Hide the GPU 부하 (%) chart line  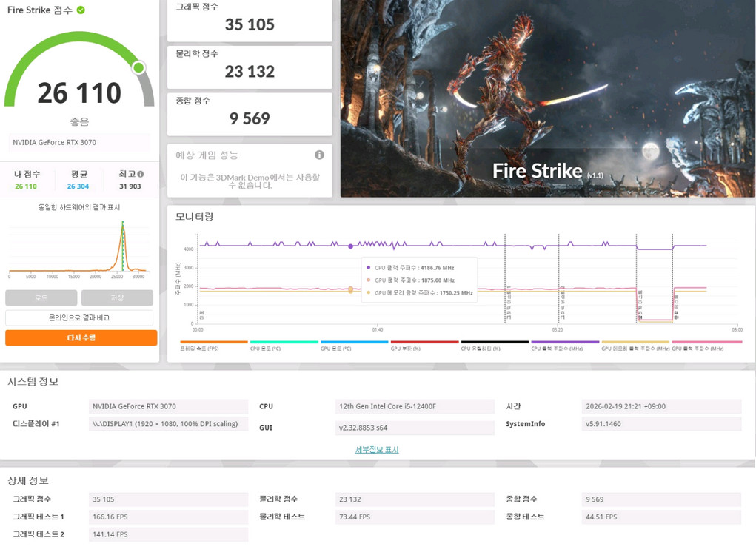tap(424, 346)
